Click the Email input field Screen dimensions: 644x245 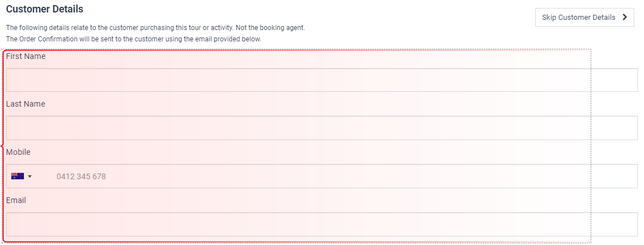pos(321,225)
